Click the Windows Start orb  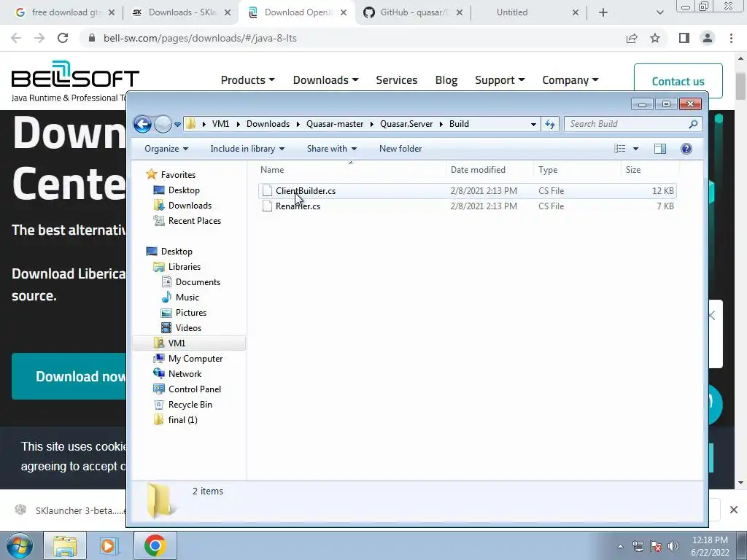pyautogui.click(x=20, y=545)
